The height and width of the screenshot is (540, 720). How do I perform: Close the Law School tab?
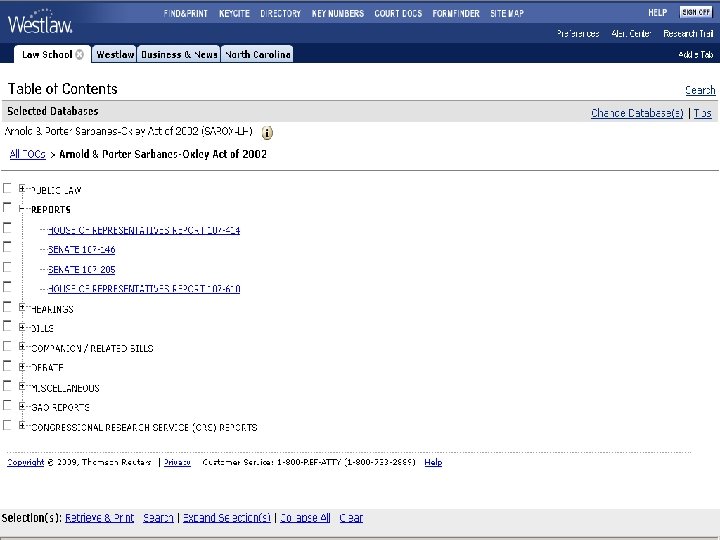[80, 55]
